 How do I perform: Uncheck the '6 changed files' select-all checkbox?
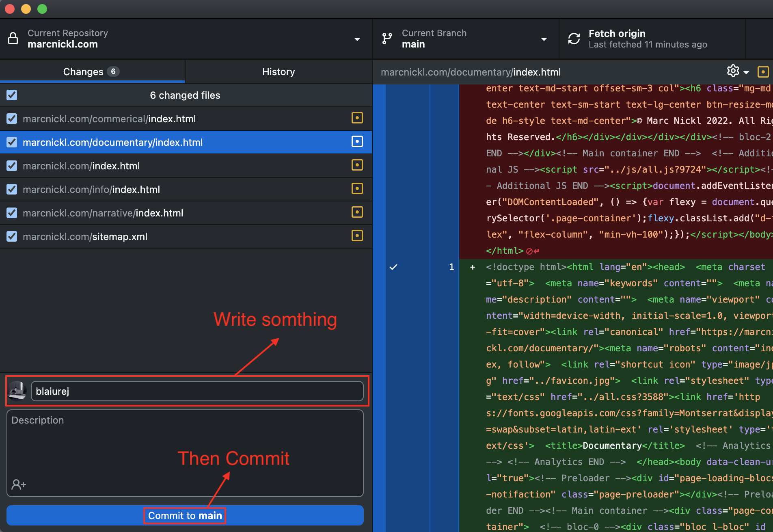tap(12, 95)
